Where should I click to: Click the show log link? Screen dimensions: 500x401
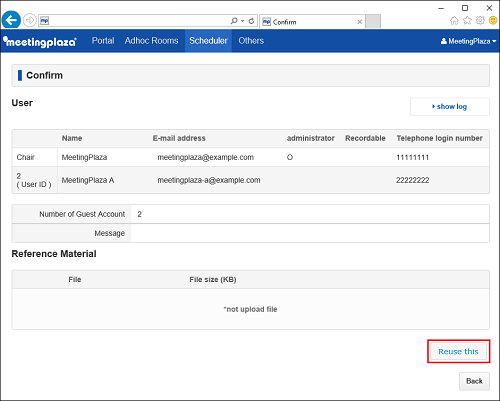tap(450, 107)
